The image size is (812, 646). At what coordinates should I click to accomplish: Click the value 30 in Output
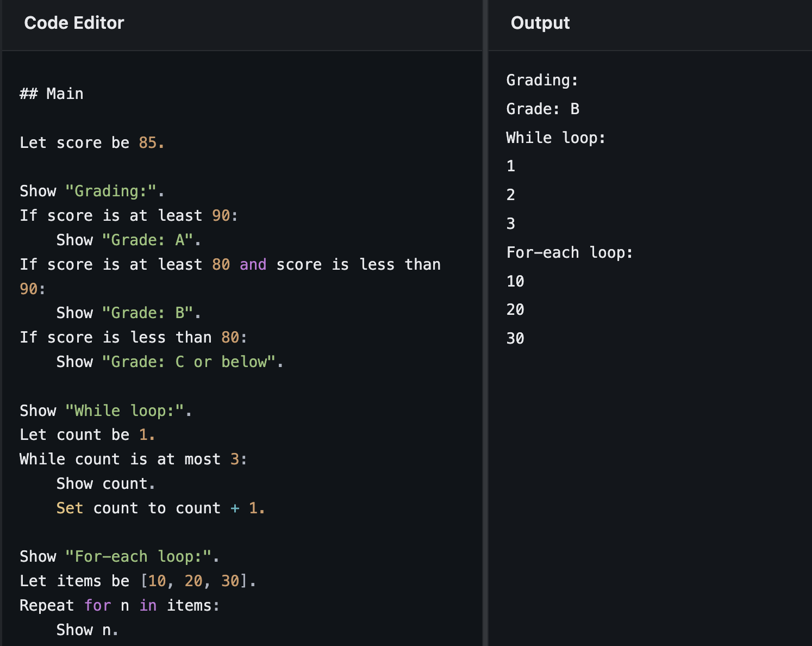click(x=515, y=338)
